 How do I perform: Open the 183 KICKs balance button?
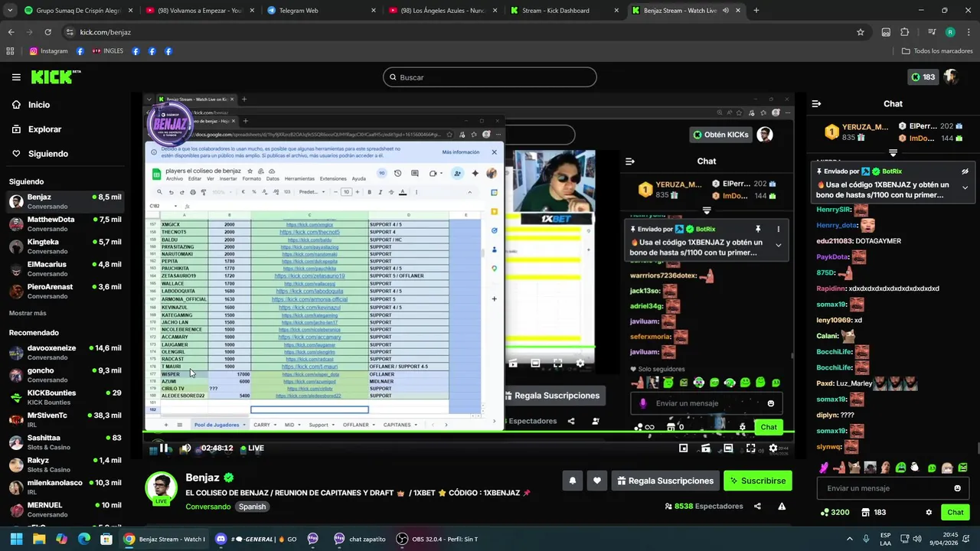pos(923,77)
